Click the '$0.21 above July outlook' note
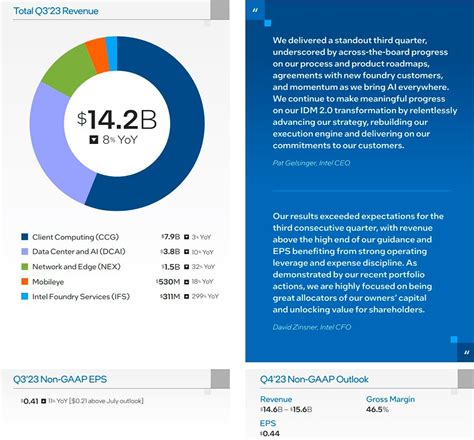474x440 pixels. tap(106, 401)
